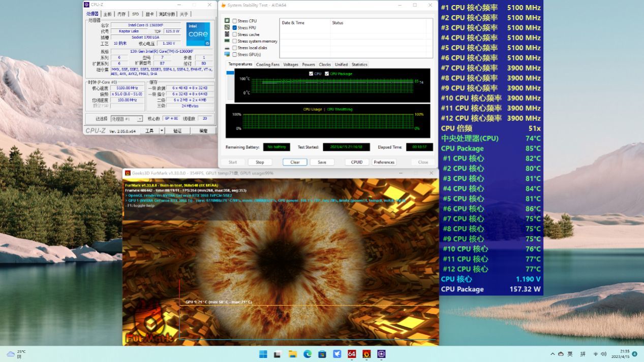Open File Explorer from the taskbar
The image size is (644, 362).
[292, 354]
